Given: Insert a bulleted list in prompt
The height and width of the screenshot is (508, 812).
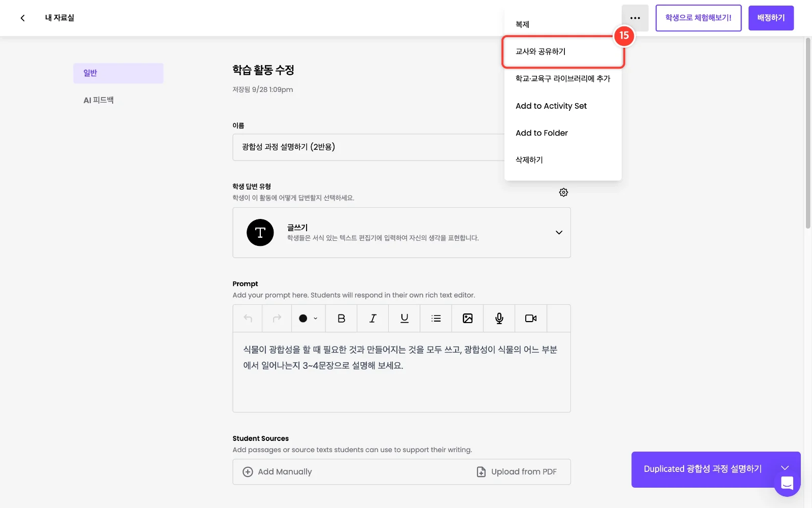Looking at the screenshot, I should pos(436,319).
